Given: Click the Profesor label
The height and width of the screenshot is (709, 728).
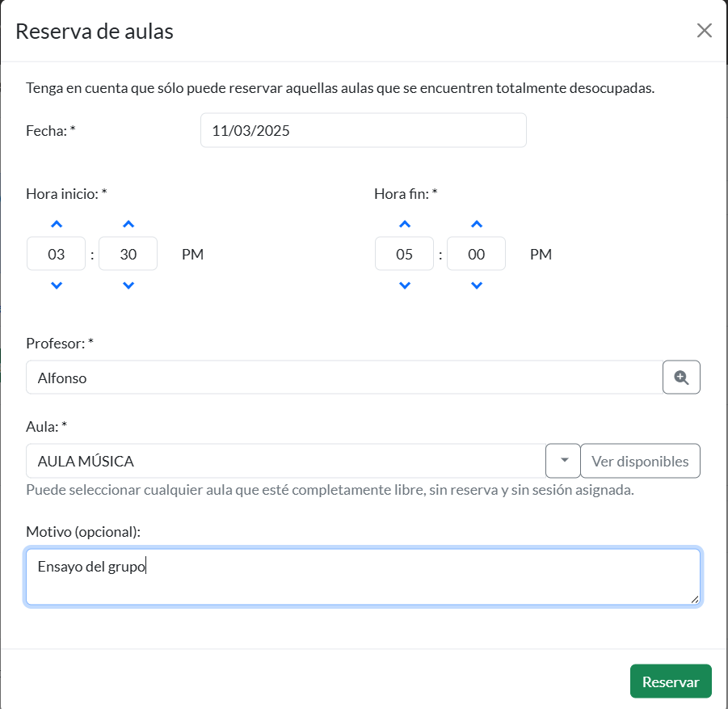Looking at the screenshot, I should coord(60,344).
